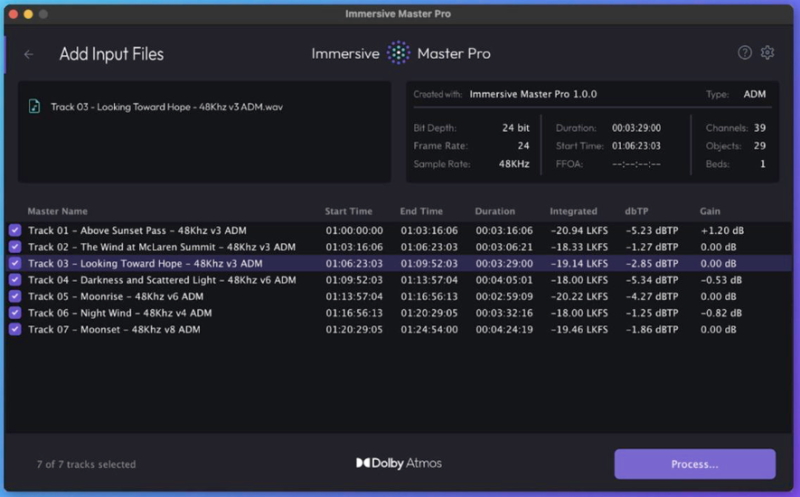
Task: Click the End Time column header
Action: pyautogui.click(x=421, y=211)
